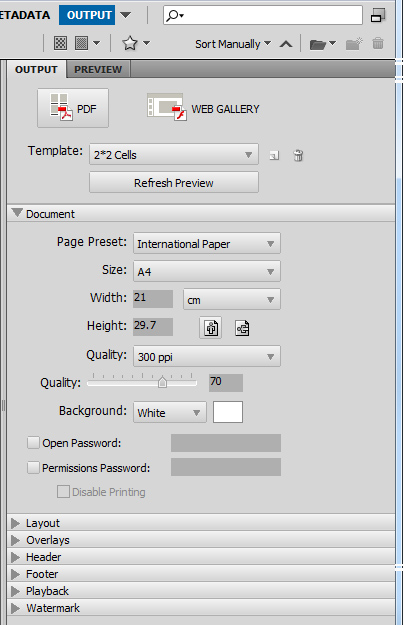Delete template using the trash icon
This screenshot has height=625, width=404.
[298, 155]
